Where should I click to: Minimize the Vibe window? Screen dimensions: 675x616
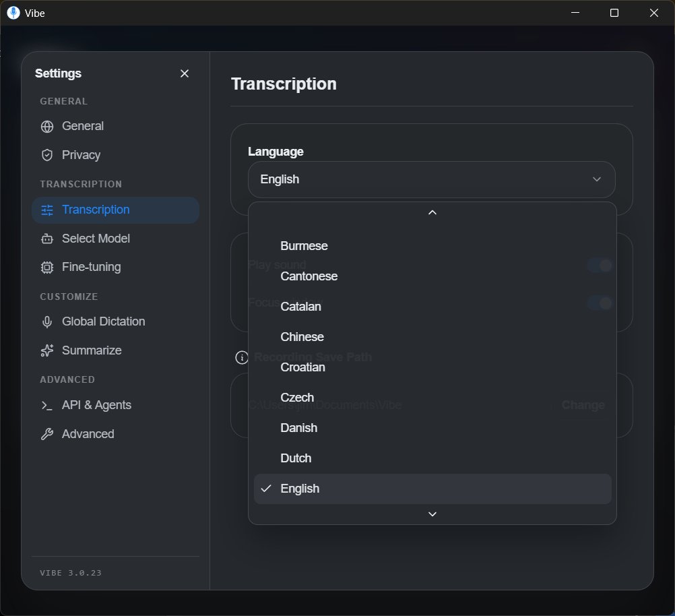[575, 13]
